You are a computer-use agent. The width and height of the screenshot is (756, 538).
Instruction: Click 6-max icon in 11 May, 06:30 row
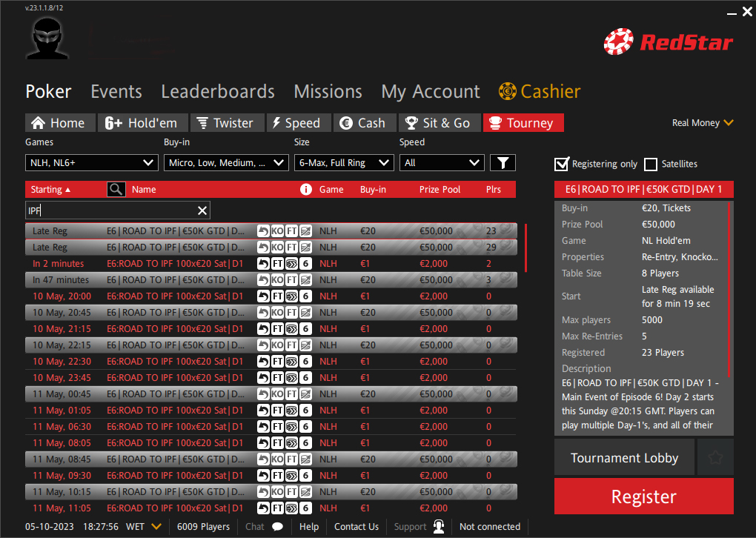click(305, 427)
